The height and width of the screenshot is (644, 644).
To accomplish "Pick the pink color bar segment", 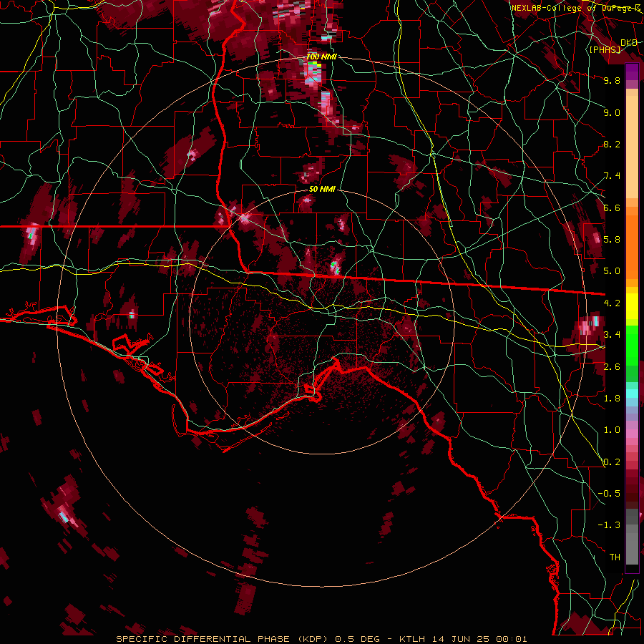I will 632,433.
